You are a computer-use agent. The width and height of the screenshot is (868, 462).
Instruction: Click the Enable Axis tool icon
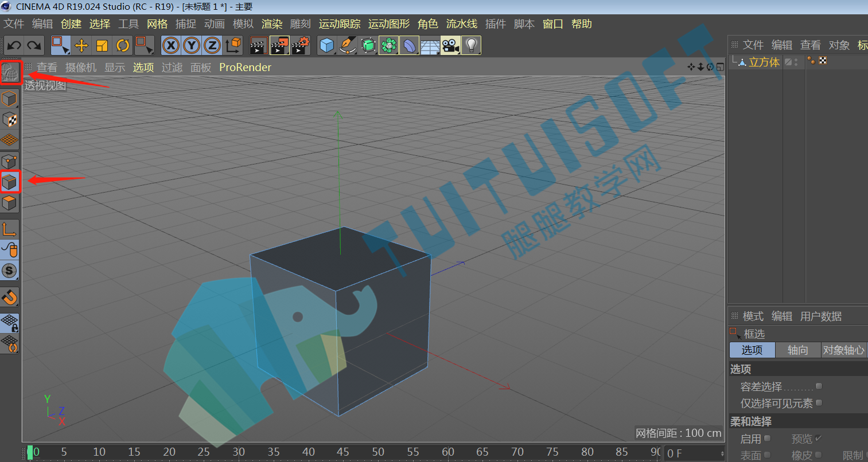(10, 229)
